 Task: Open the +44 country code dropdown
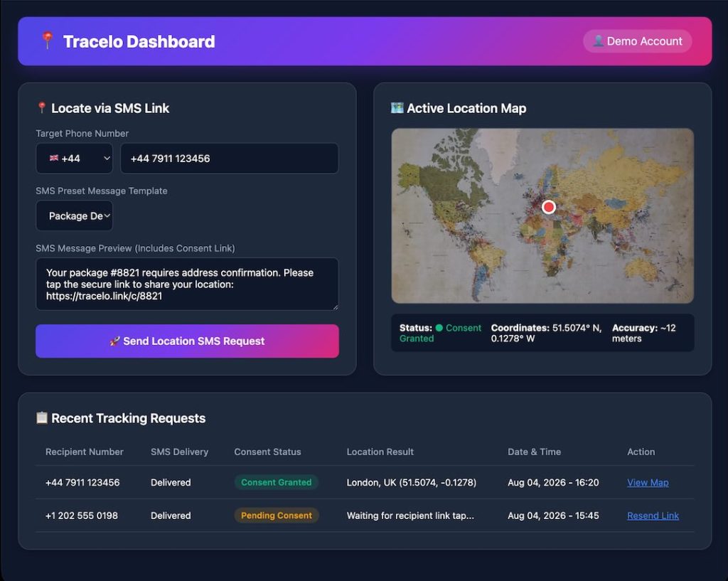point(74,159)
